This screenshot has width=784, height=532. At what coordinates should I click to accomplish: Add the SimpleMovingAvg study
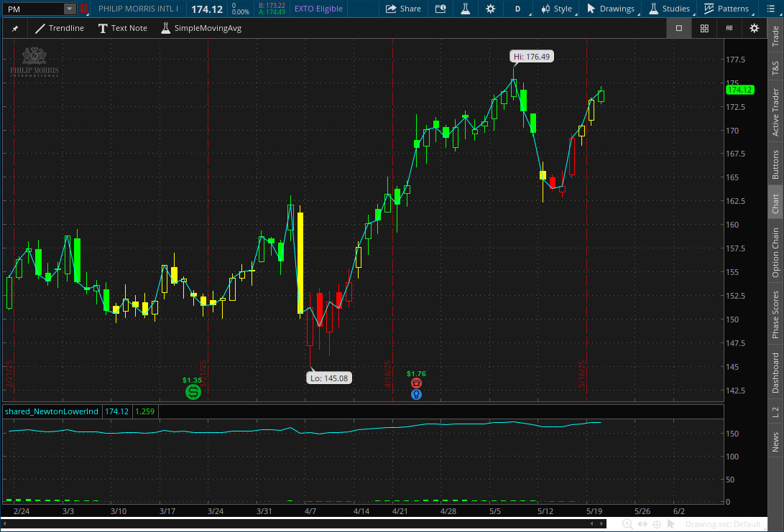[x=201, y=29]
